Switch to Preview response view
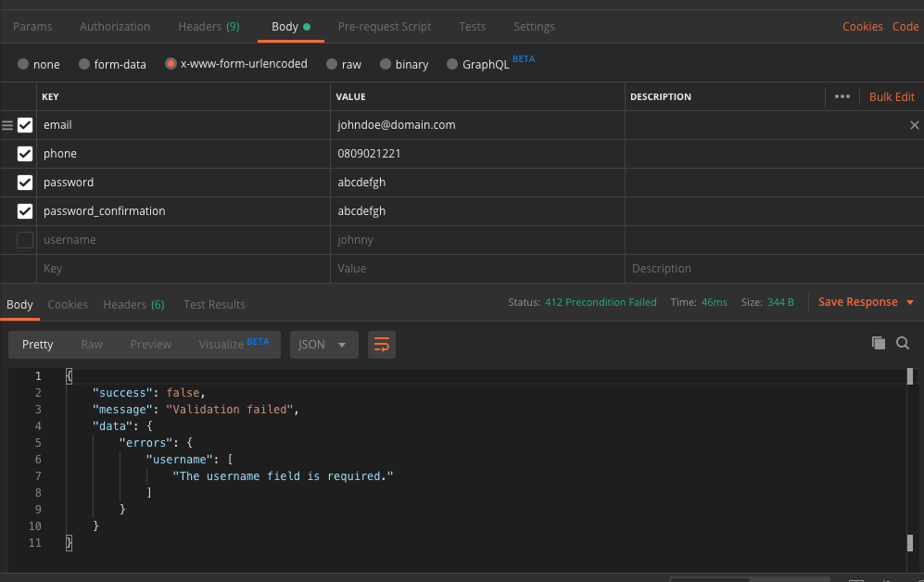Viewport: 924px width, 582px height. [x=151, y=345]
